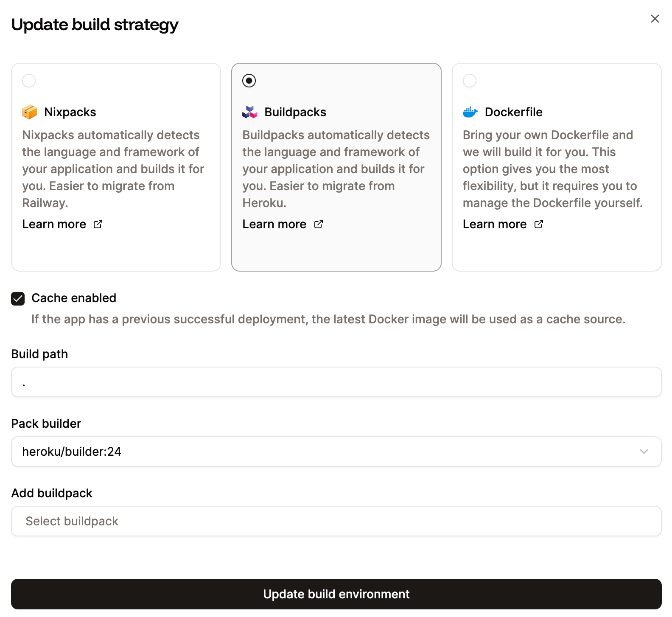Open the Select buildpack field
Screen dimensions: 672x617
click(x=336, y=521)
